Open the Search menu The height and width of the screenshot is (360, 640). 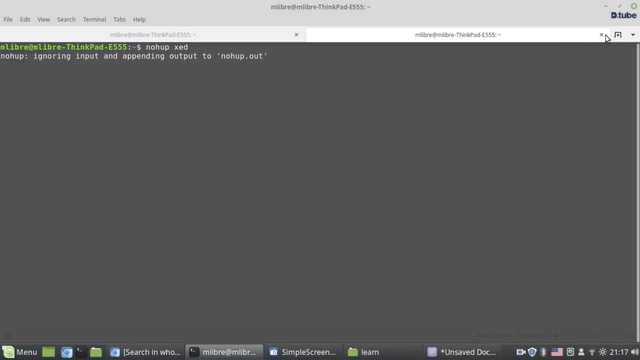point(66,19)
